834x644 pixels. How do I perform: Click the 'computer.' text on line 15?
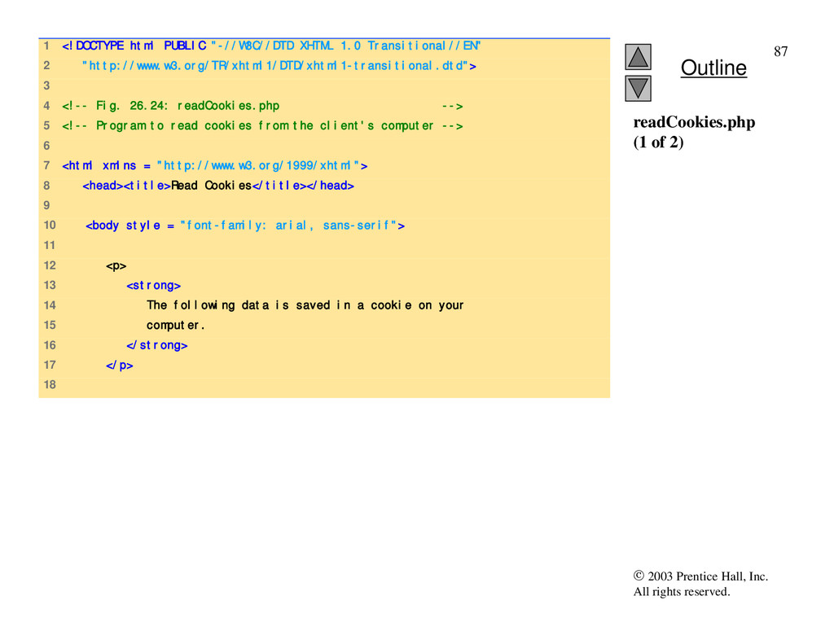(176, 326)
